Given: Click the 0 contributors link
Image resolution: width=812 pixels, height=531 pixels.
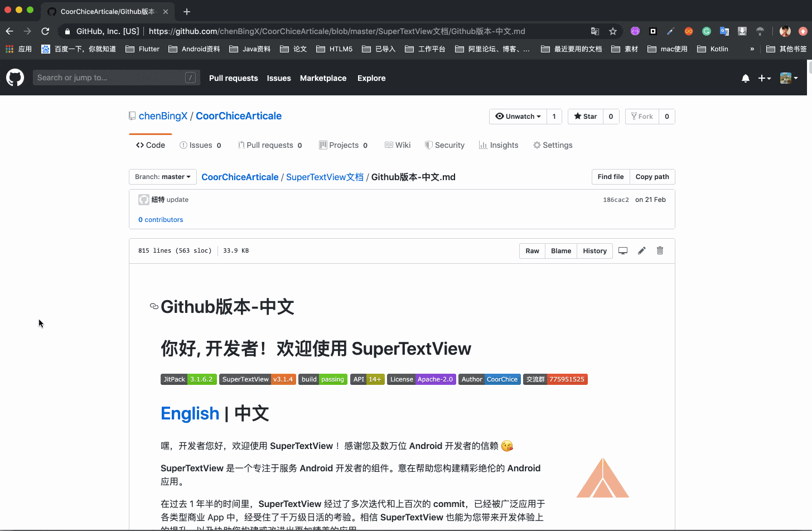Looking at the screenshot, I should pyautogui.click(x=161, y=220).
